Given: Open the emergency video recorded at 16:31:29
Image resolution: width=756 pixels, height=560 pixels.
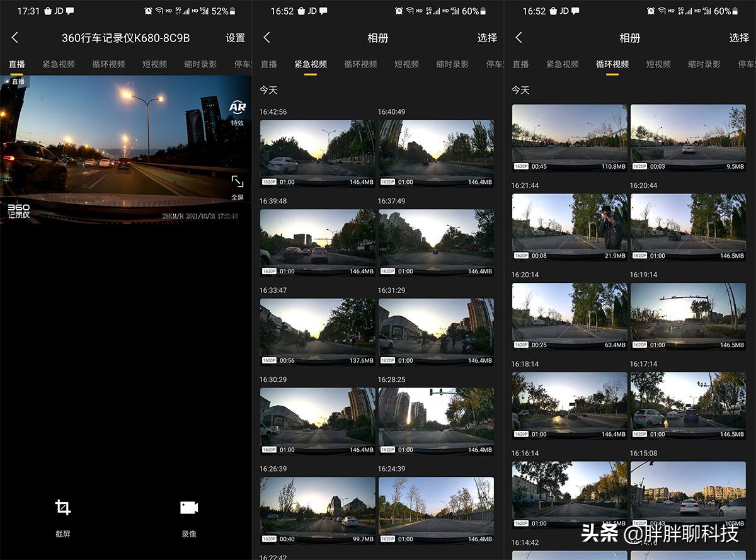Looking at the screenshot, I should pos(436,332).
